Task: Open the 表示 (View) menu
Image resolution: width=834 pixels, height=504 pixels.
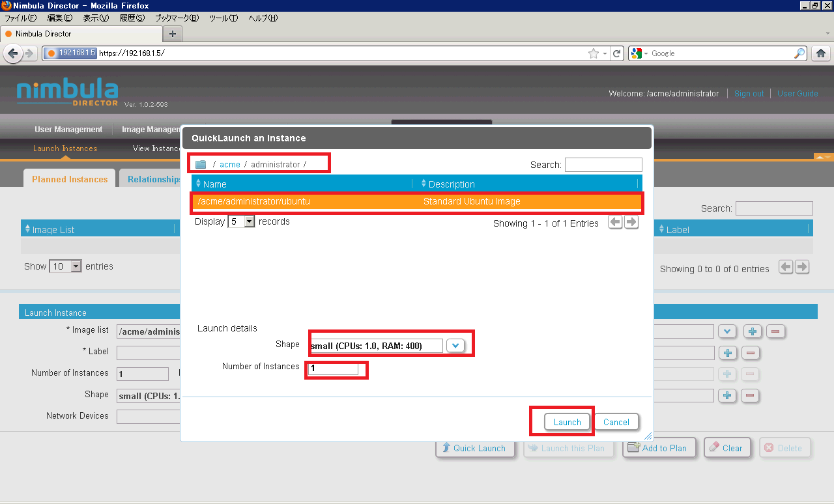Action: point(96,18)
